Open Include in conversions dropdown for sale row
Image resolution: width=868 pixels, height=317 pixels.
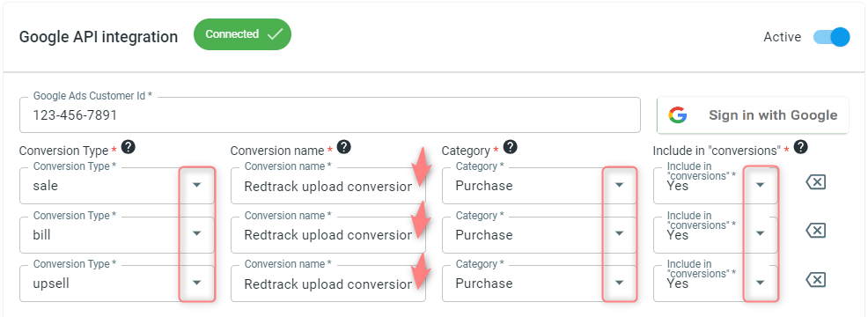[760, 185]
